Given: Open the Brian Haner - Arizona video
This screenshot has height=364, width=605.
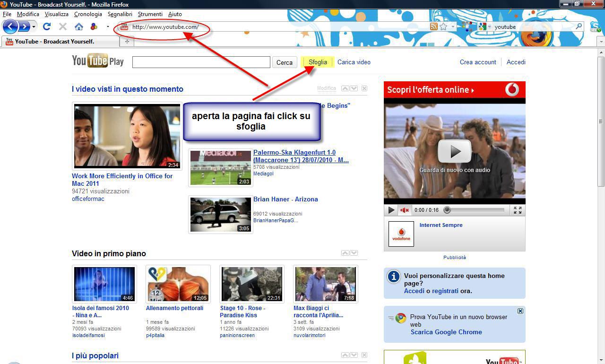Looking at the screenshot, I should click(285, 199).
